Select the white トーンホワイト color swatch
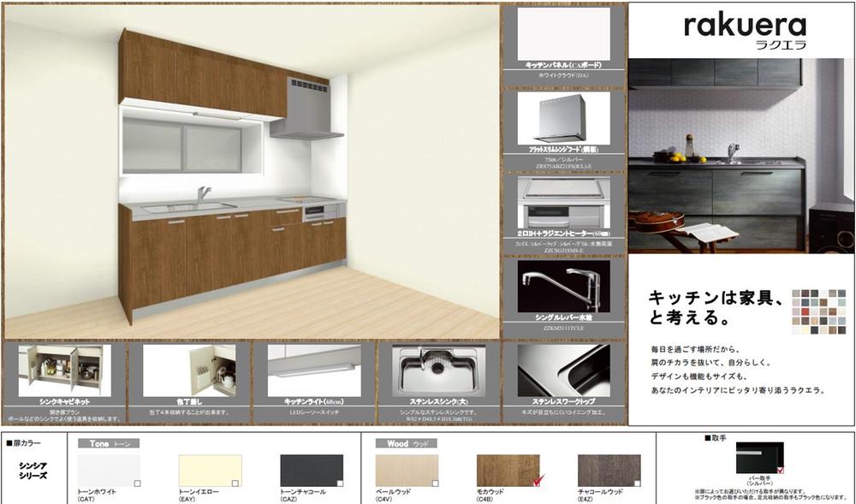Screen dimensions: 856x504 click(109, 471)
